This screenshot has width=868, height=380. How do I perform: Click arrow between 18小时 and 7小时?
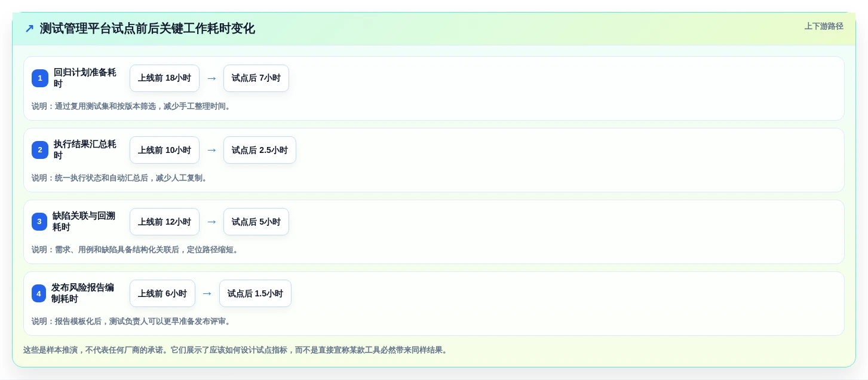point(211,78)
